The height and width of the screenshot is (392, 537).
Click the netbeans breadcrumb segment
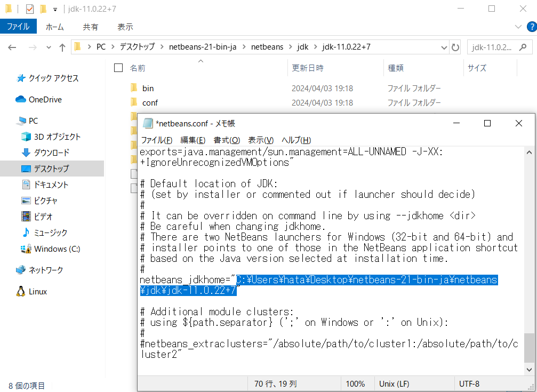click(x=267, y=46)
